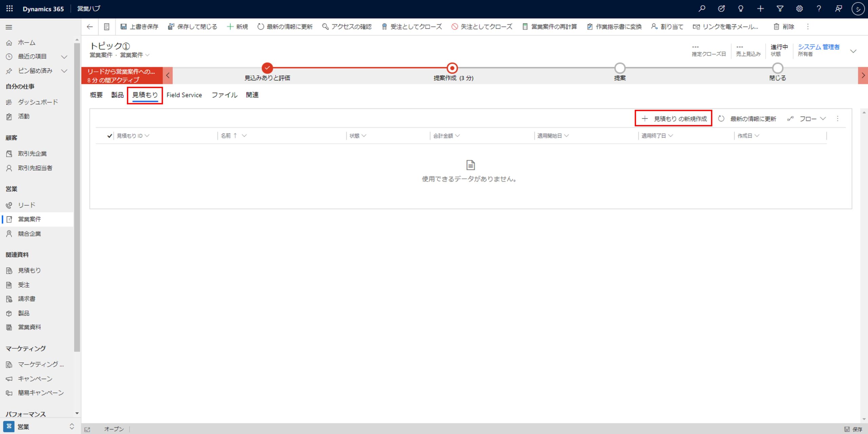Toggle the select-all checkmark in grid header

pos(110,136)
